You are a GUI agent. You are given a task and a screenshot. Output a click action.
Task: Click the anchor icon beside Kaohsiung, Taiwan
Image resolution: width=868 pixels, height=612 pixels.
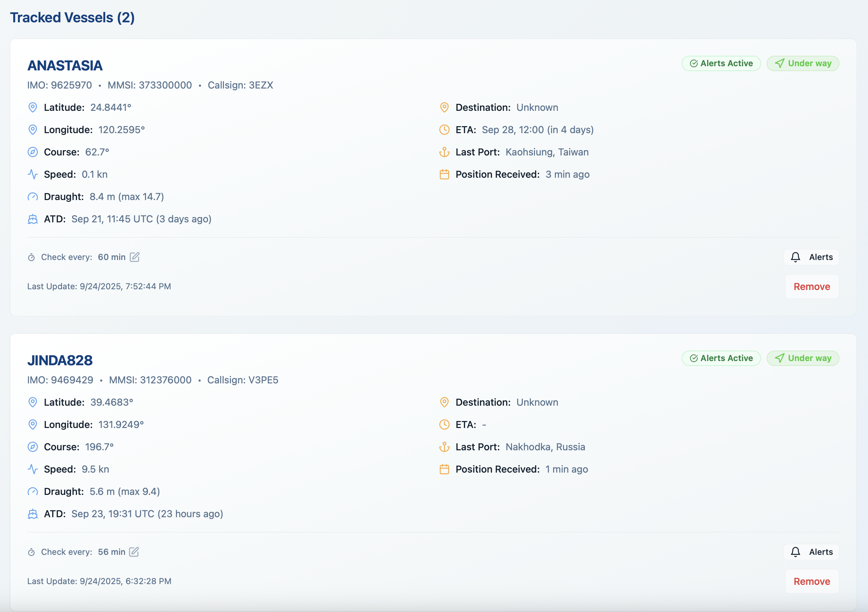[444, 152]
